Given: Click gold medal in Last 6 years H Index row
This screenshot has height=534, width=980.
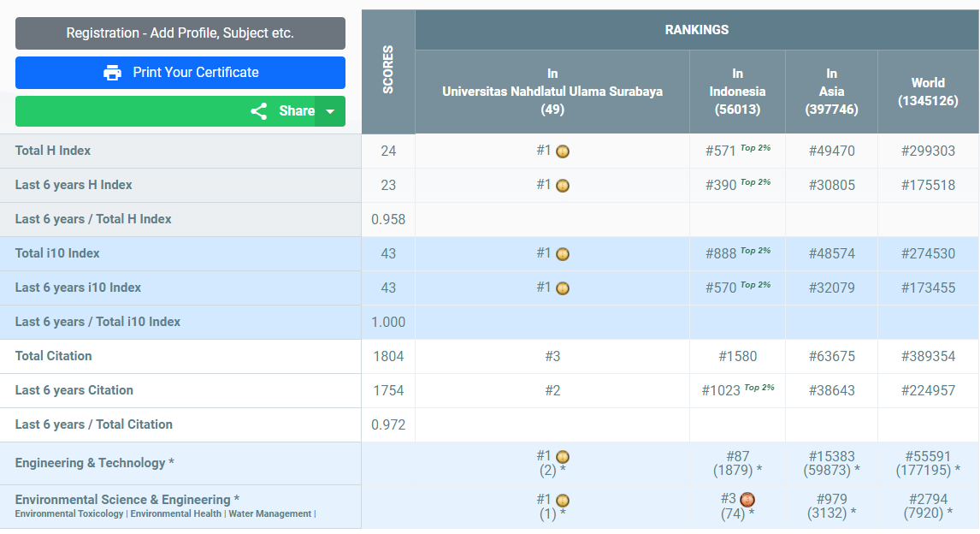Looking at the screenshot, I should coord(563,186).
